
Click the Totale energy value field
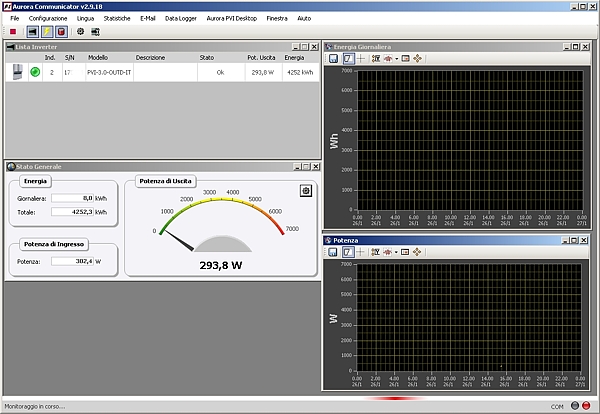click(72, 212)
